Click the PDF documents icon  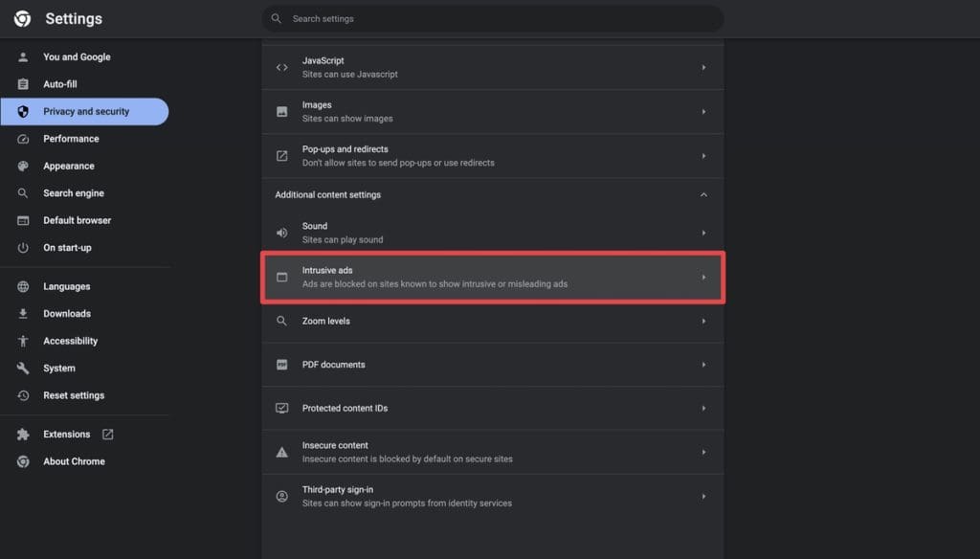[x=282, y=365]
